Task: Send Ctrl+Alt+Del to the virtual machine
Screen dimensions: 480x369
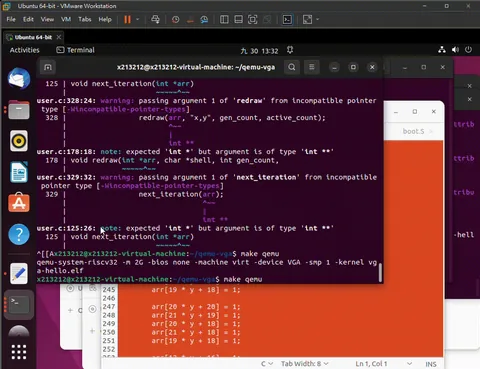Action: pyautogui.click(x=155, y=20)
